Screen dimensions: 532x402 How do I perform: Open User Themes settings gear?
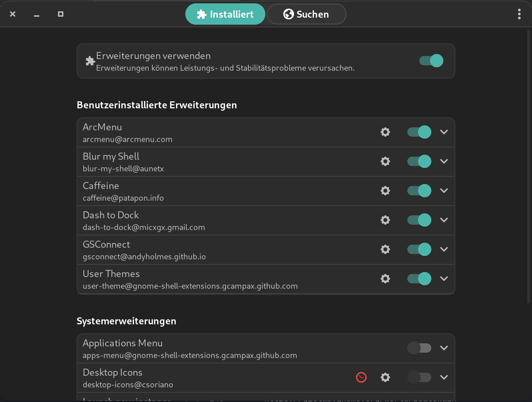(385, 279)
